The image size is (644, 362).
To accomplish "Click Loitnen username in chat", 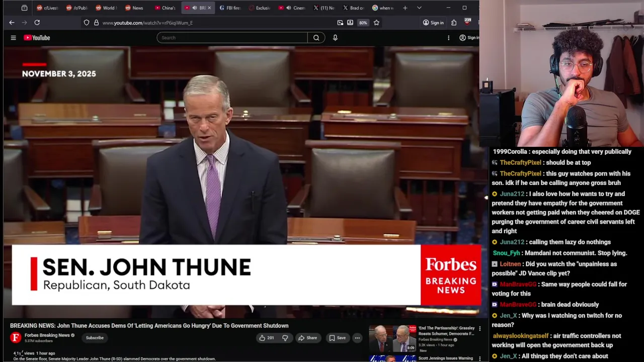I will tap(510, 264).
